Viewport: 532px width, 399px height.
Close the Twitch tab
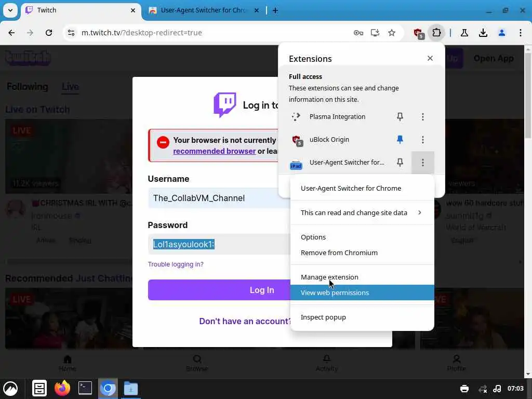(133, 10)
